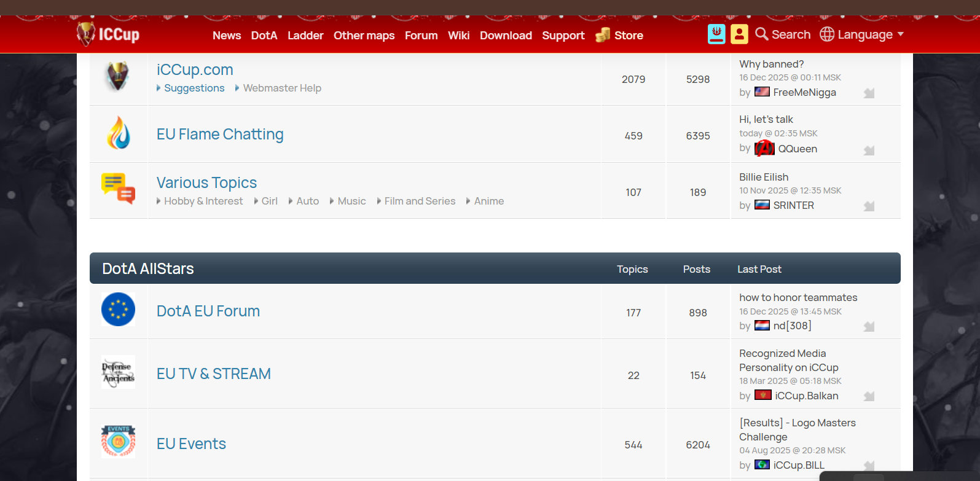Open the Forum menu item

421,36
